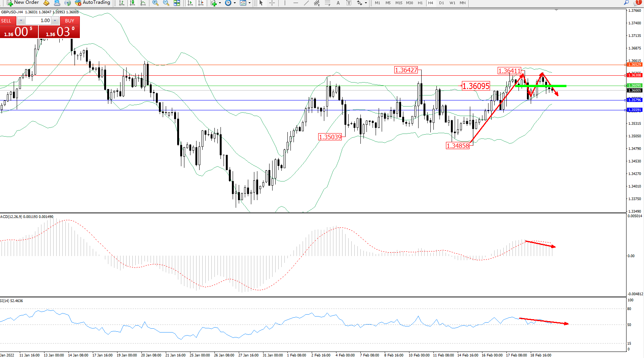The image size is (644, 358).
Task: Click the Zoom Out magnifier icon
Action: click(166, 3)
